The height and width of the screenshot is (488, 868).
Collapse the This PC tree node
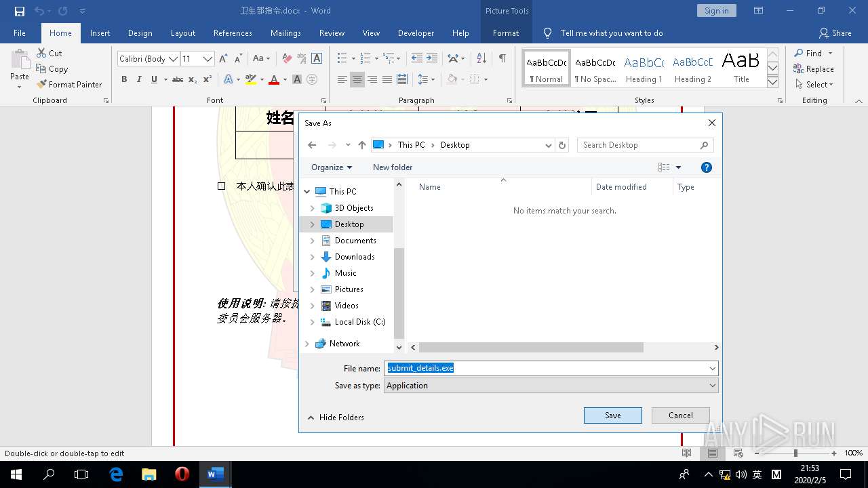tap(307, 192)
